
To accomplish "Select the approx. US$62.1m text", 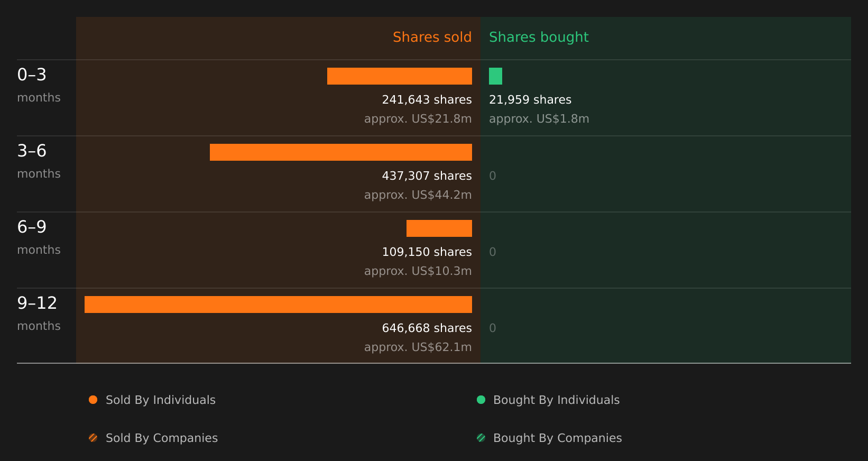I will coord(418,347).
